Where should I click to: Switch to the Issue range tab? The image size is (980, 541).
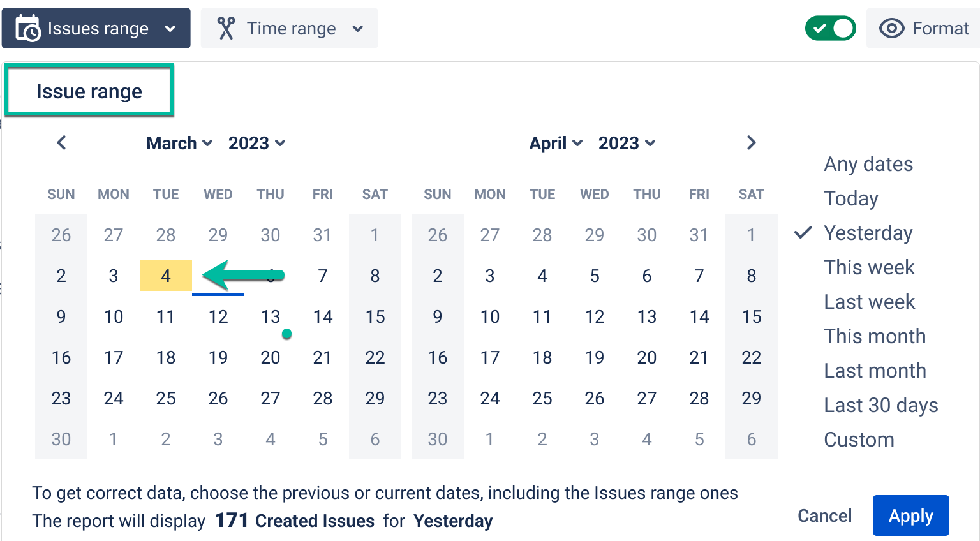(89, 91)
